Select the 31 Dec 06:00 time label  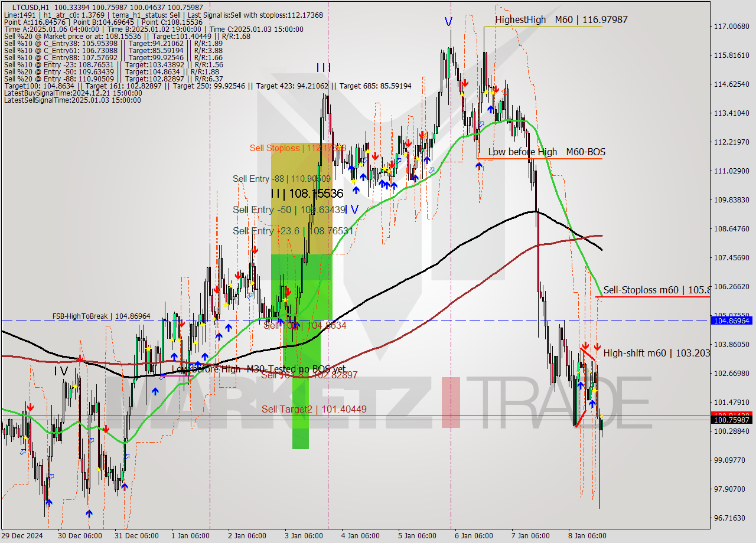coord(136,536)
